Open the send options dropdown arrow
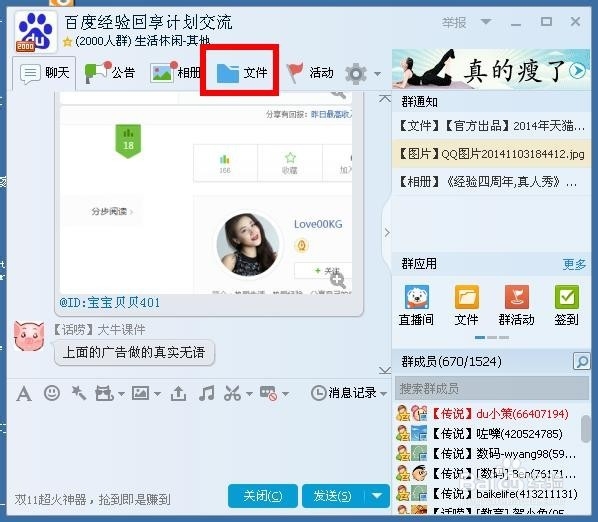Image resolution: width=598 pixels, height=522 pixels. [377, 496]
